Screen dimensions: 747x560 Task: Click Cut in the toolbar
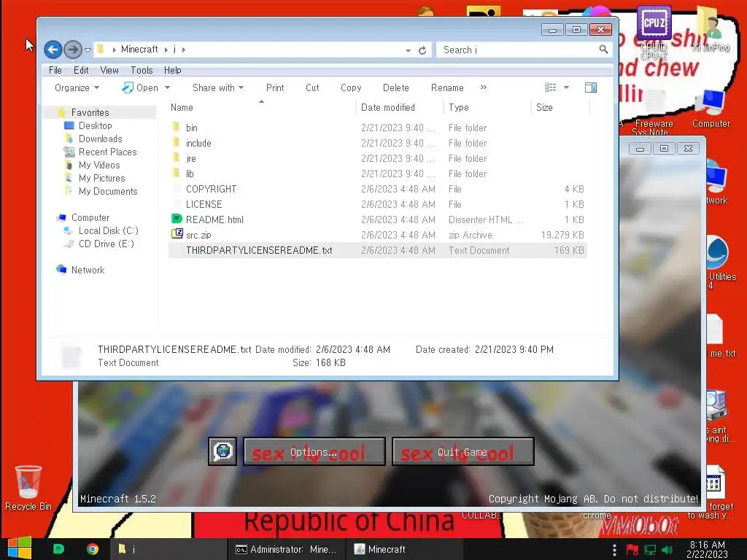312,87
